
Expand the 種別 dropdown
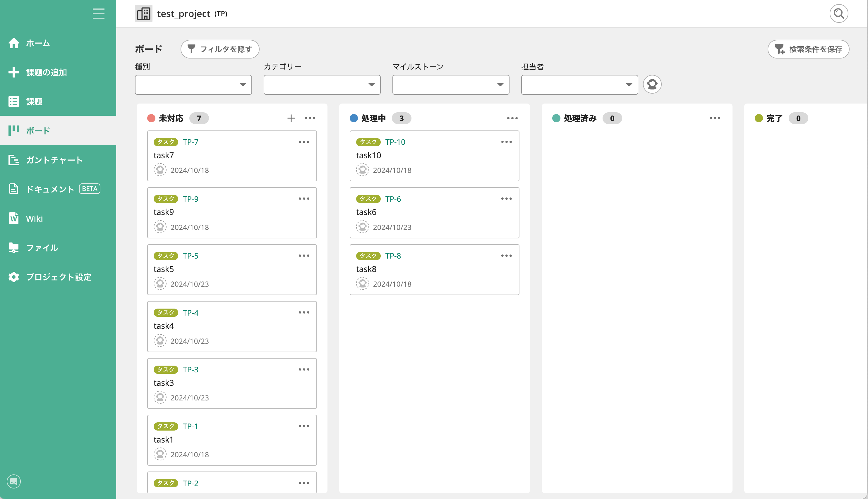click(x=193, y=85)
